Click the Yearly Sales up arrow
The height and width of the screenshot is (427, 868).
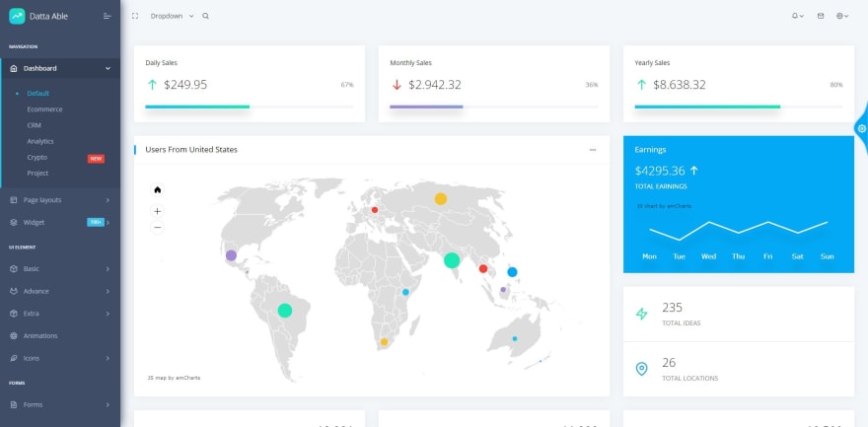(x=641, y=85)
